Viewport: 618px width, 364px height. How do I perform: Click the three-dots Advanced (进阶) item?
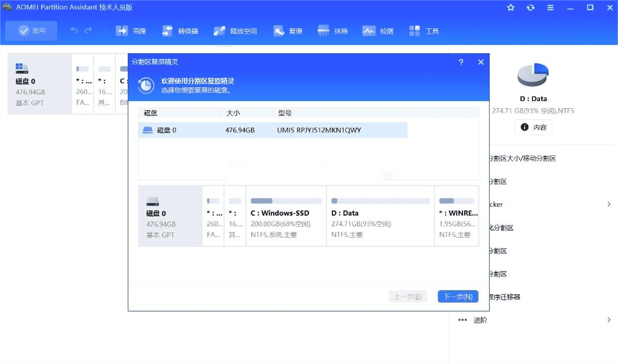click(473, 320)
